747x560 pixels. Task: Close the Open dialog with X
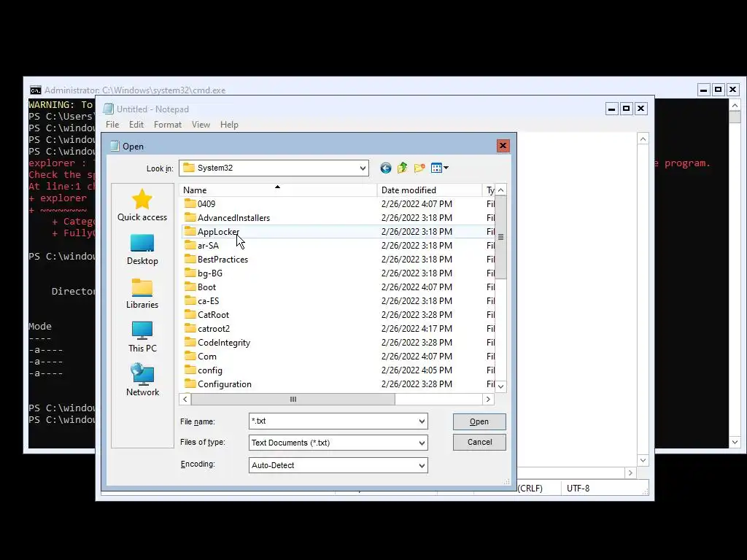tap(503, 146)
